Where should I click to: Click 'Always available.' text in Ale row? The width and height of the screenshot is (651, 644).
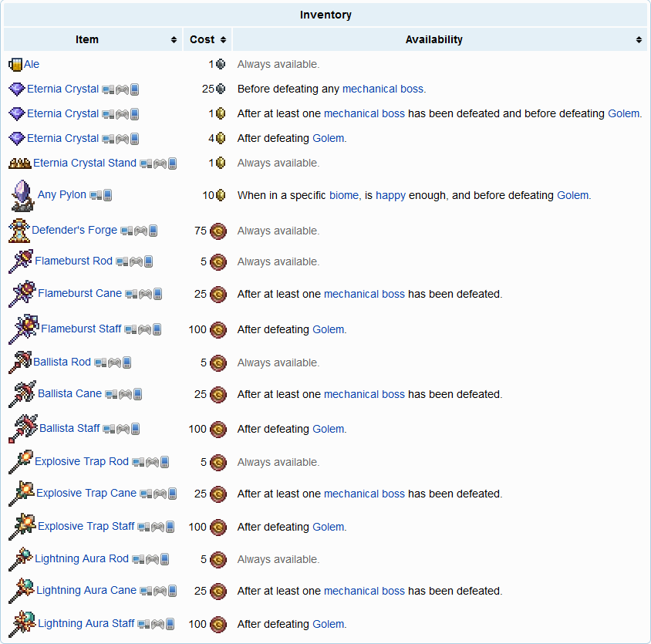278,64
